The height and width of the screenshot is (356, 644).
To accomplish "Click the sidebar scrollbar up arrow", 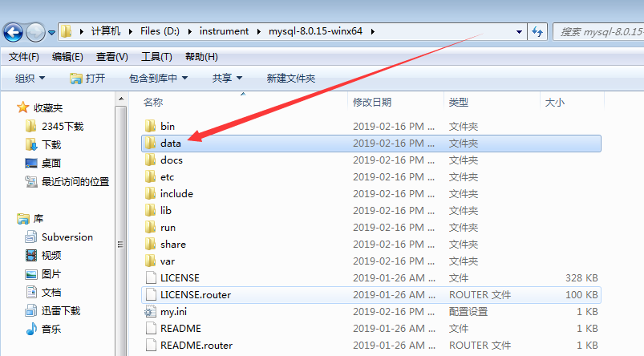I will point(121,99).
